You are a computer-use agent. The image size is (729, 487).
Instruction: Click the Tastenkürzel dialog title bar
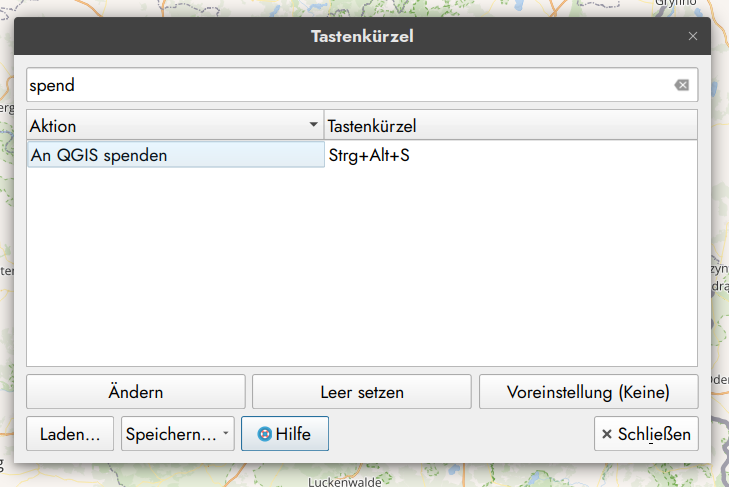coord(362,37)
